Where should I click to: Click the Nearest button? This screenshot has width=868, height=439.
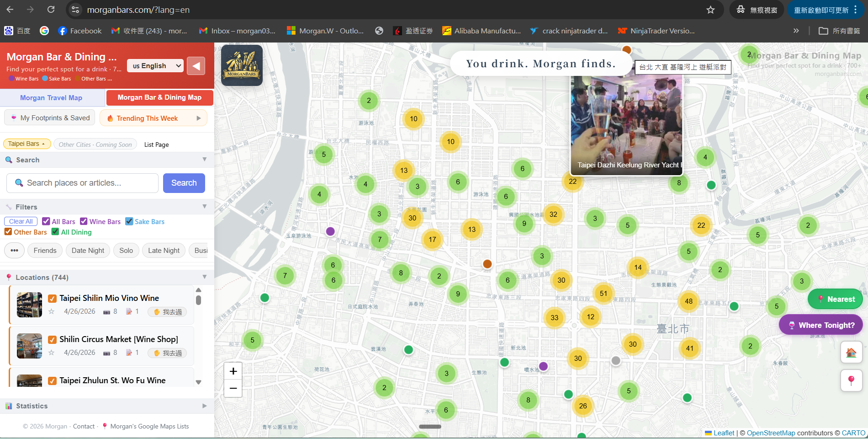tap(835, 299)
